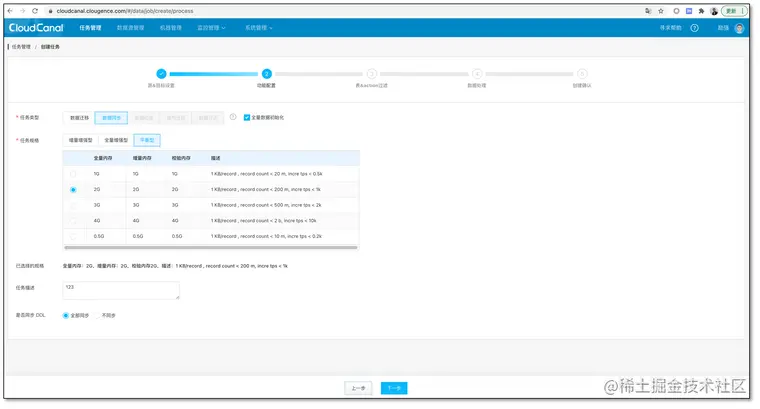Viewport: 760px width, 409px height.
Task: Click the padlock icon in address bar
Action: point(50,11)
